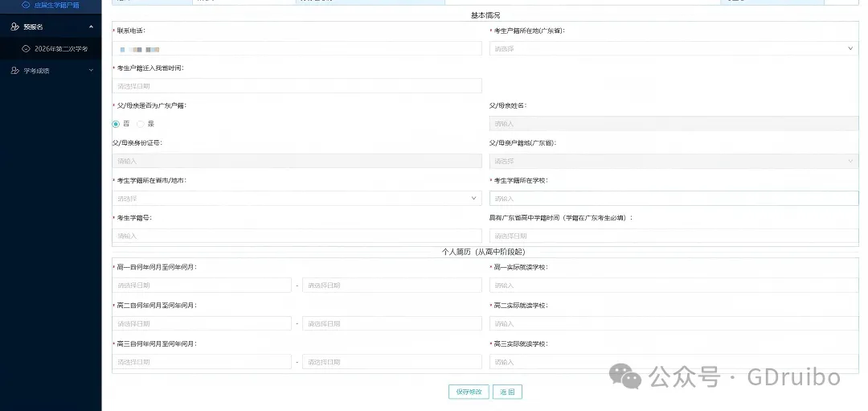Click the 高二自何年何月至何年何月 label

(157, 305)
